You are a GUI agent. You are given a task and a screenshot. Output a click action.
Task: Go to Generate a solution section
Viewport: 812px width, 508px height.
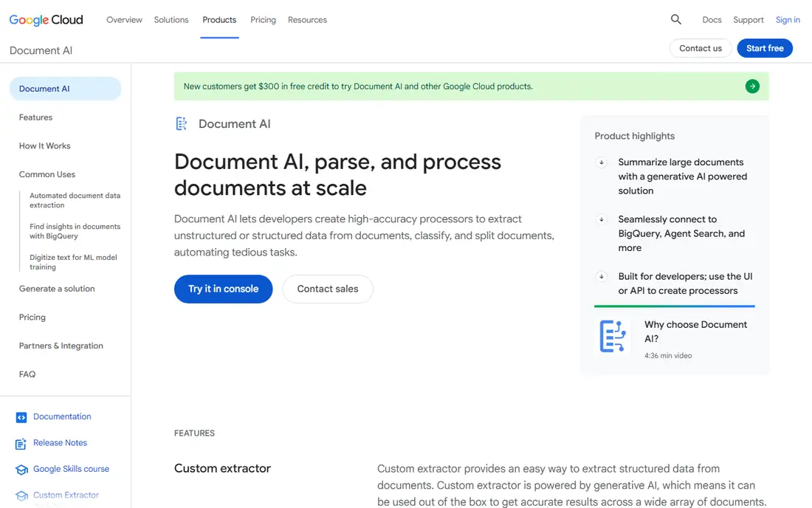(57, 289)
